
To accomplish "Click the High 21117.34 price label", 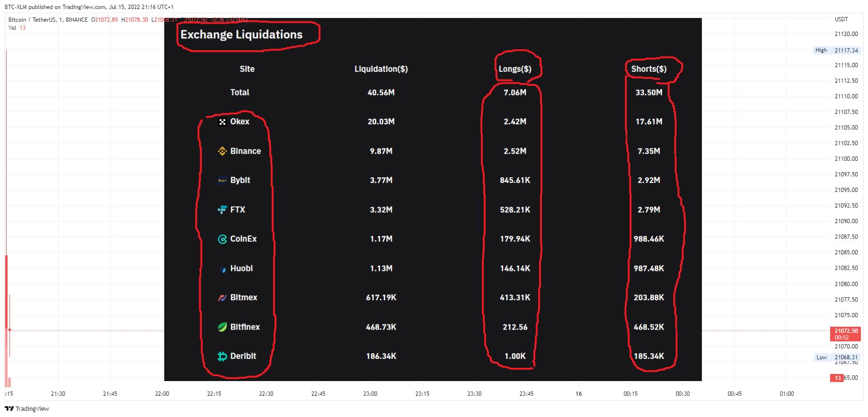I will 837,50.
